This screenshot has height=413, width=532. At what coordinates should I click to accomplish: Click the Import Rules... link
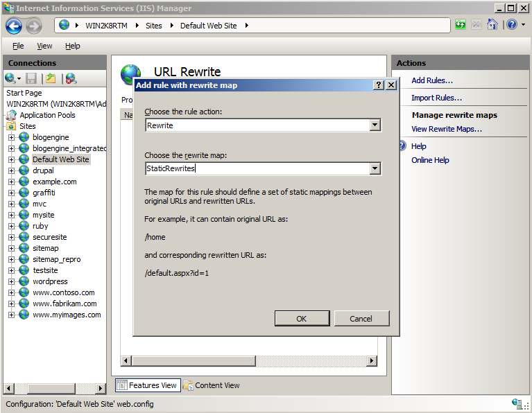point(437,98)
